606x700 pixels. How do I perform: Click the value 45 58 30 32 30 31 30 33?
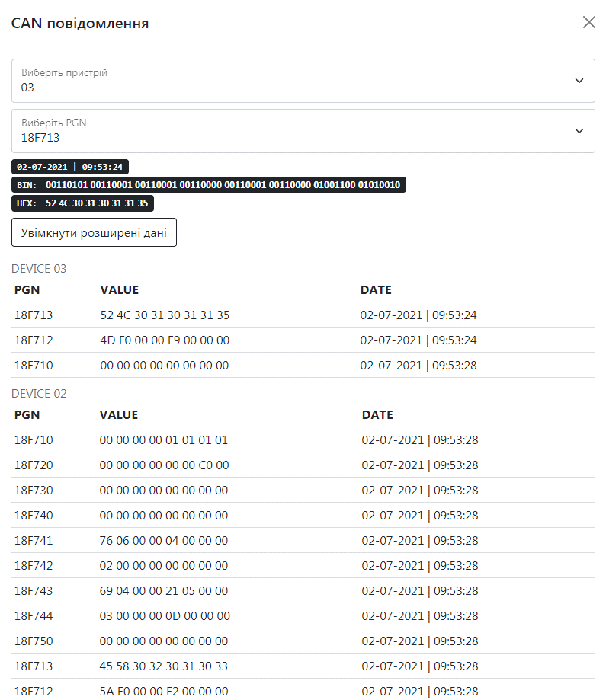pos(164,666)
